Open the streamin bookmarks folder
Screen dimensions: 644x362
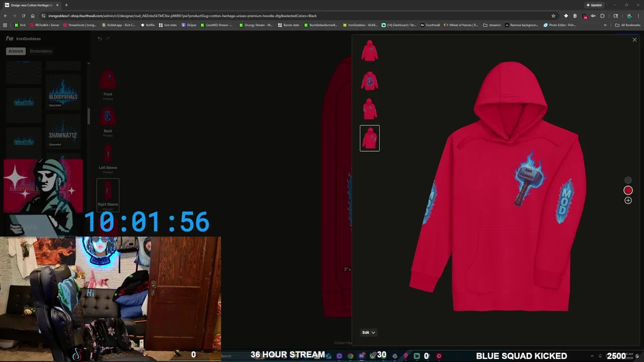[492, 25]
